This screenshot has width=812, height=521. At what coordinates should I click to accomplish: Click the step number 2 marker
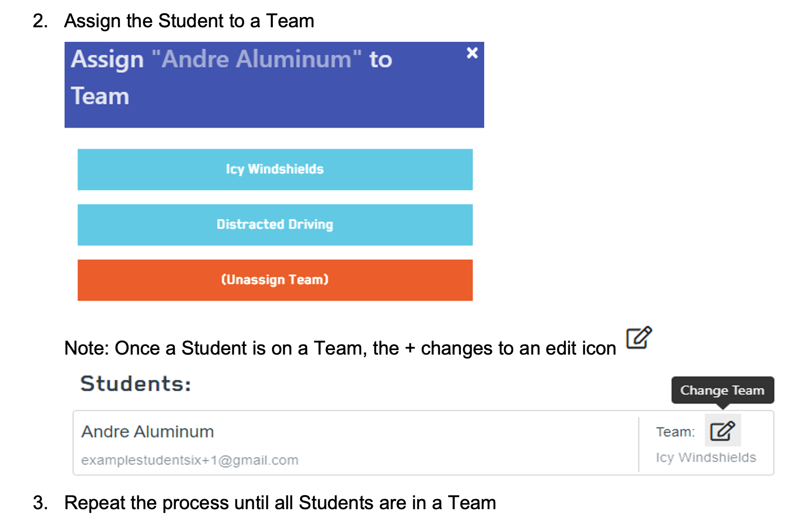tap(40, 21)
